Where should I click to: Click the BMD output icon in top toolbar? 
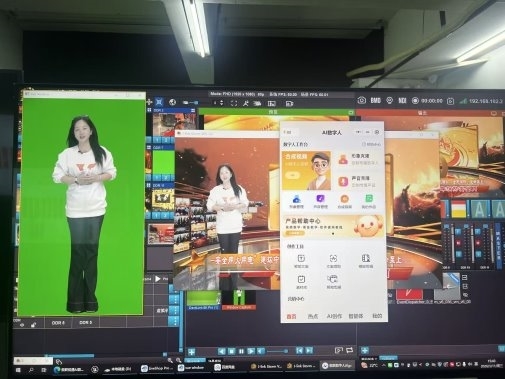pyautogui.click(x=376, y=100)
